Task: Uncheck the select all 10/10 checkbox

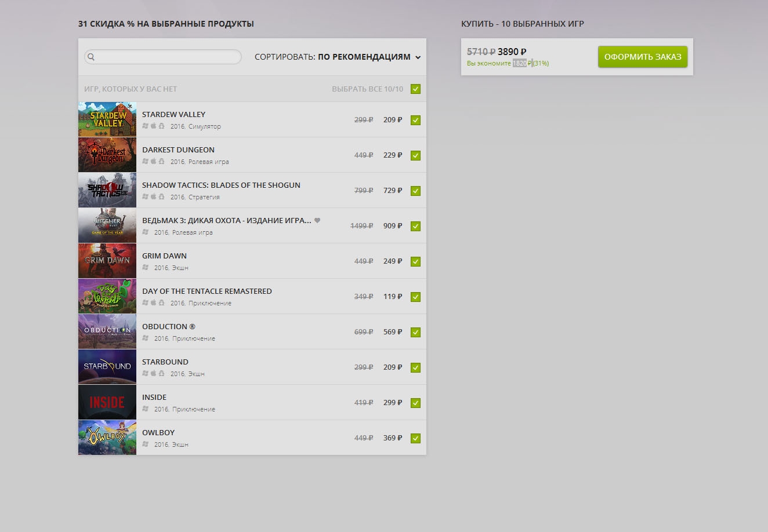Action: coord(415,89)
